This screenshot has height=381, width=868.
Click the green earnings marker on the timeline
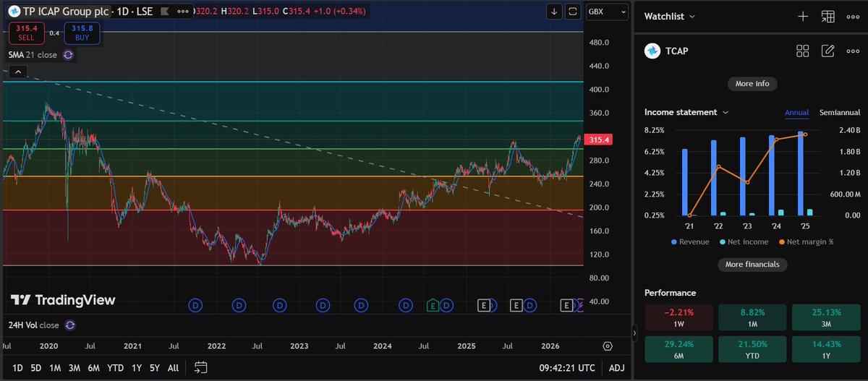point(433,306)
